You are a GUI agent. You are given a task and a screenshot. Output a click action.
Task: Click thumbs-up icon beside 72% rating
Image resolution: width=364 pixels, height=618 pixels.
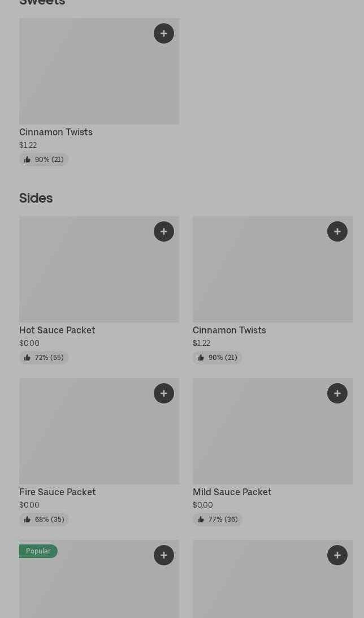point(27,358)
